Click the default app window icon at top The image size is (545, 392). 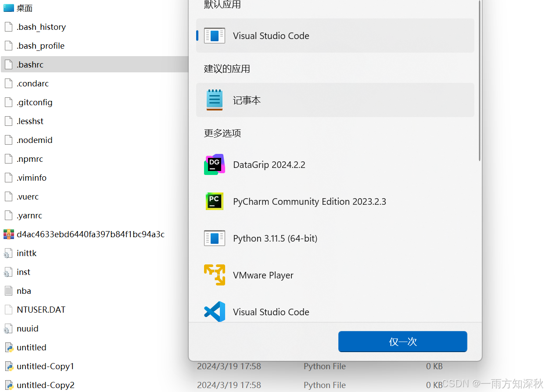point(215,36)
